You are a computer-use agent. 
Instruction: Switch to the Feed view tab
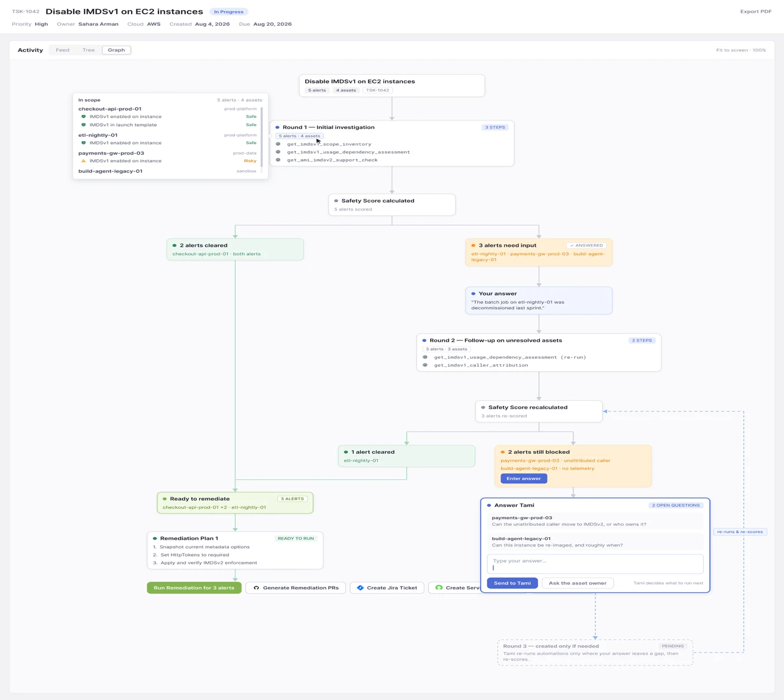point(62,50)
